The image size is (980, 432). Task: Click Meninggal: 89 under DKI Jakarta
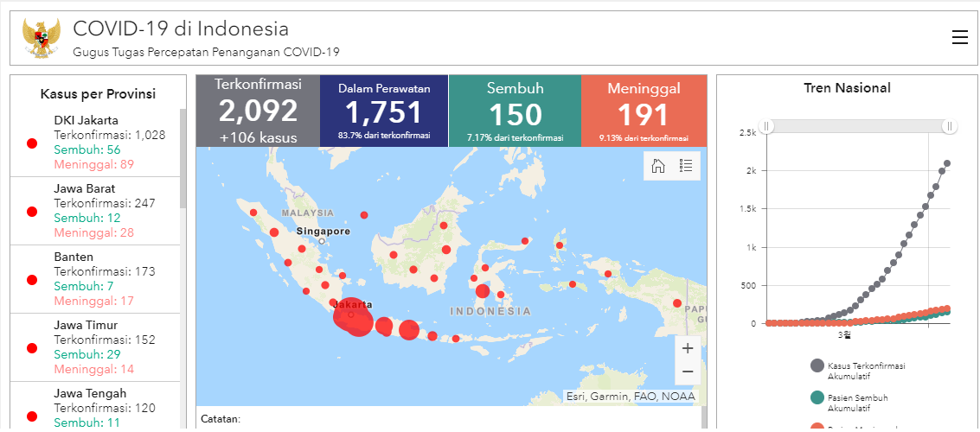pos(93,165)
